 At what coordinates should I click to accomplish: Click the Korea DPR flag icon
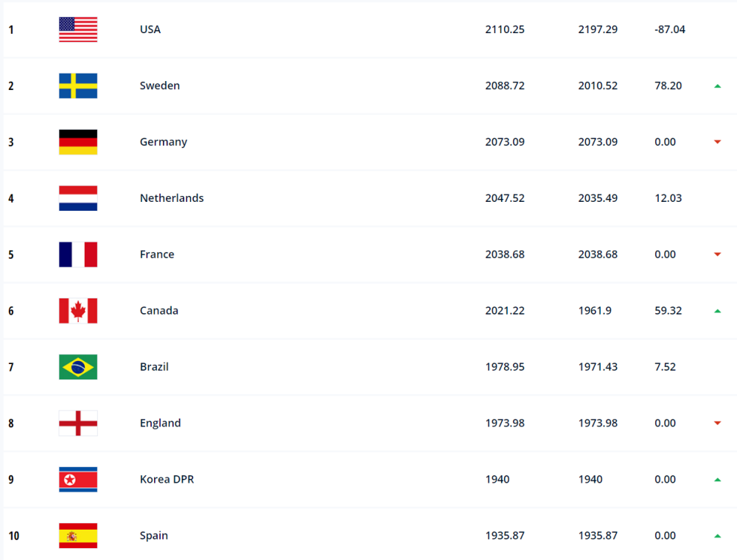(78, 479)
